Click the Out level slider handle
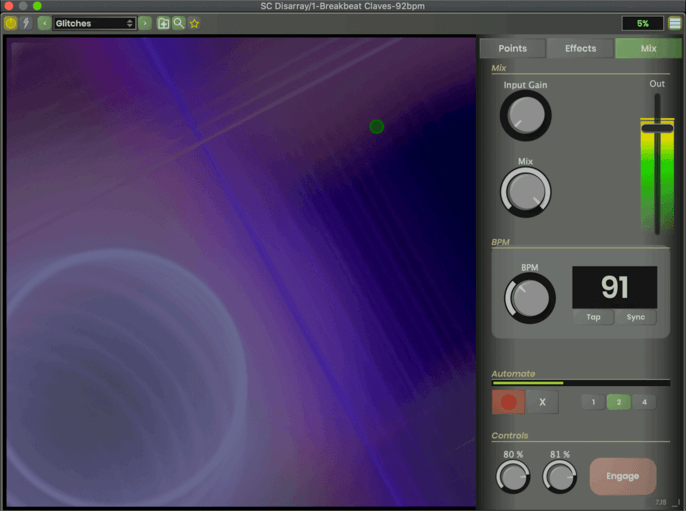Screen dimensions: 686x511 [657, 127]
